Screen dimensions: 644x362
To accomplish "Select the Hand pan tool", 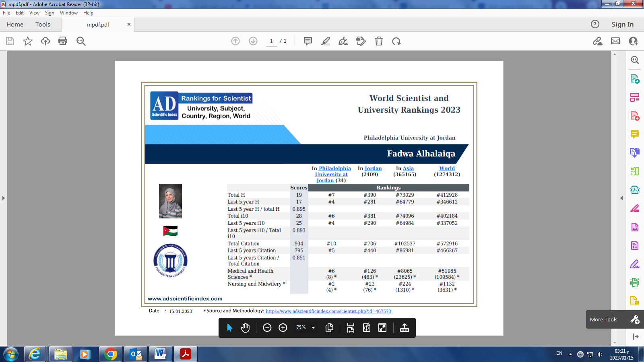I will (245, 328).
